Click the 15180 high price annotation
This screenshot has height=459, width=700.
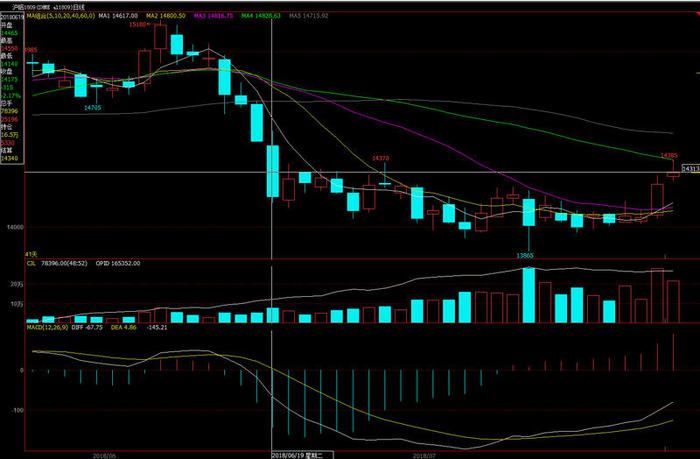click(138, 25)
